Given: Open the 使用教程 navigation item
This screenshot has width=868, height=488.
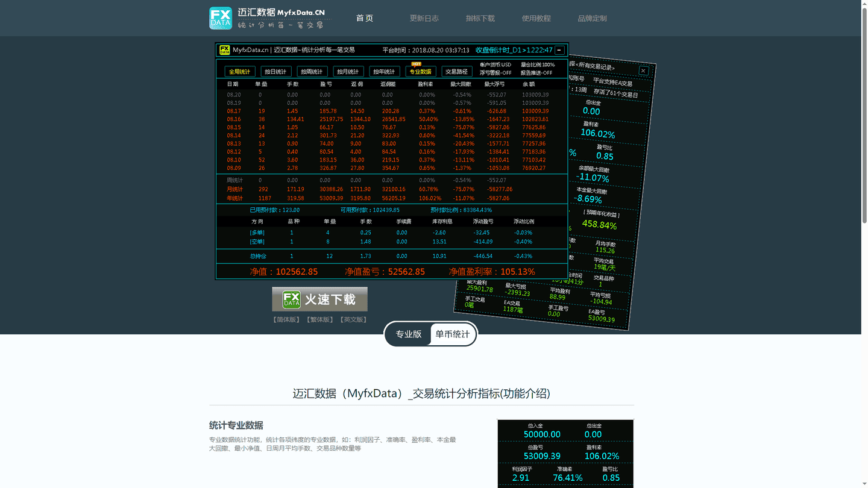Looking at the screenshot, I should click(x=536, y=18).
